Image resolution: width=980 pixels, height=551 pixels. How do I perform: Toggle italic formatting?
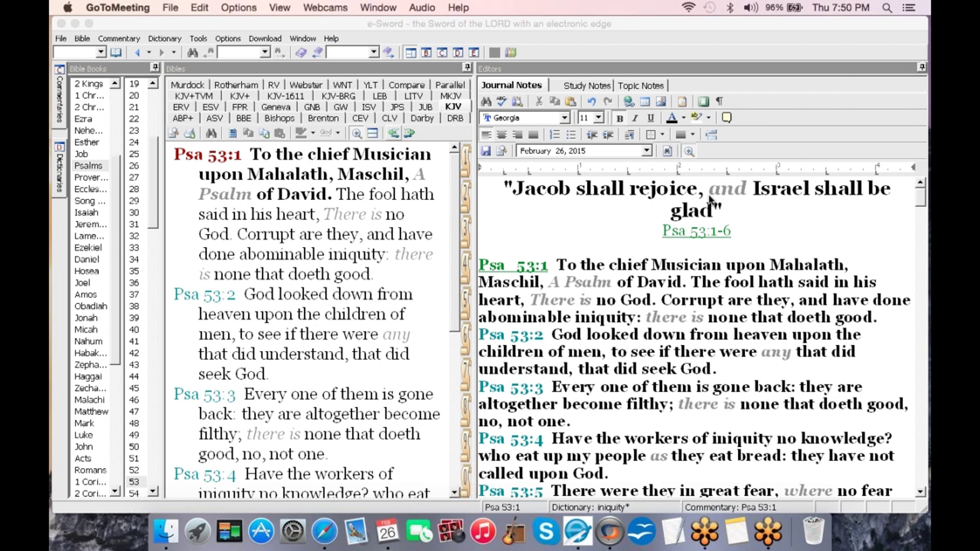[635, 118]
